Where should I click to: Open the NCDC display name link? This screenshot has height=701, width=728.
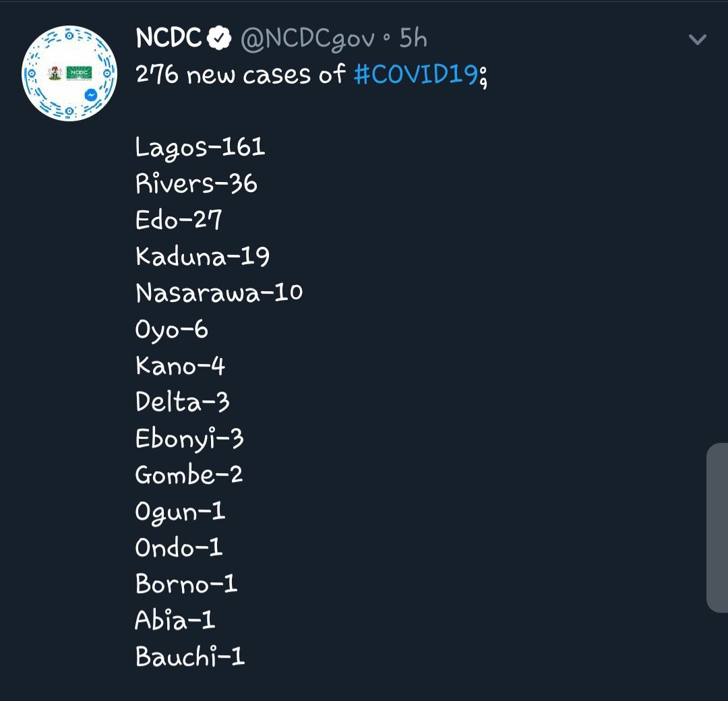click(x=169, y=38)
